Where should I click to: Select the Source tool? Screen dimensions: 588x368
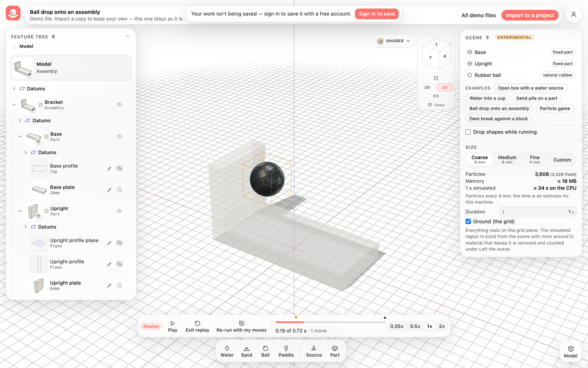[x=314, y=351]
